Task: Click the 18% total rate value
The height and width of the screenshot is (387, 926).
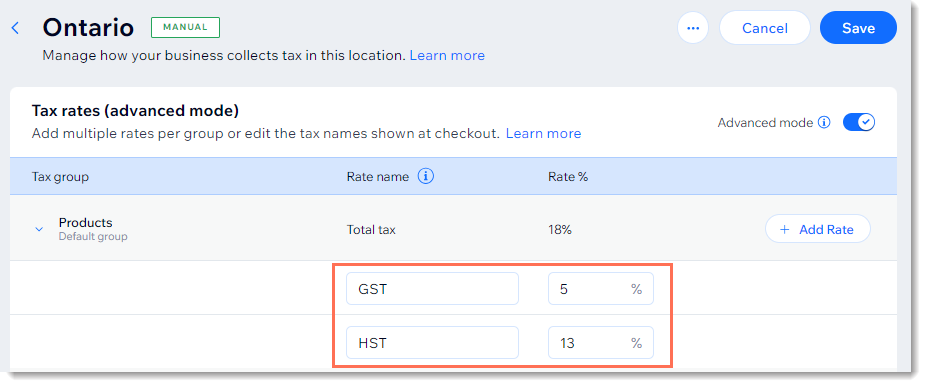Action: (560, 230)
